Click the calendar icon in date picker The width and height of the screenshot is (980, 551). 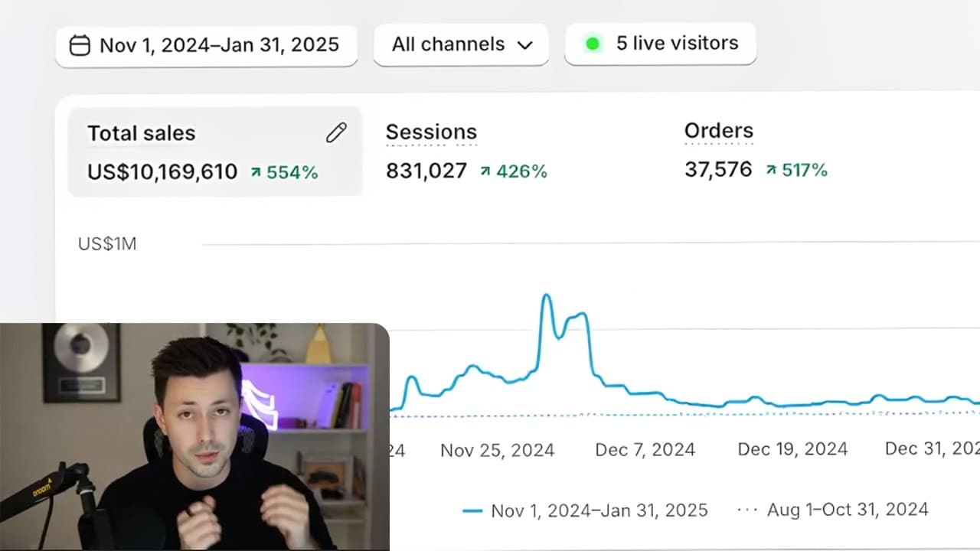tap(80, 46)
